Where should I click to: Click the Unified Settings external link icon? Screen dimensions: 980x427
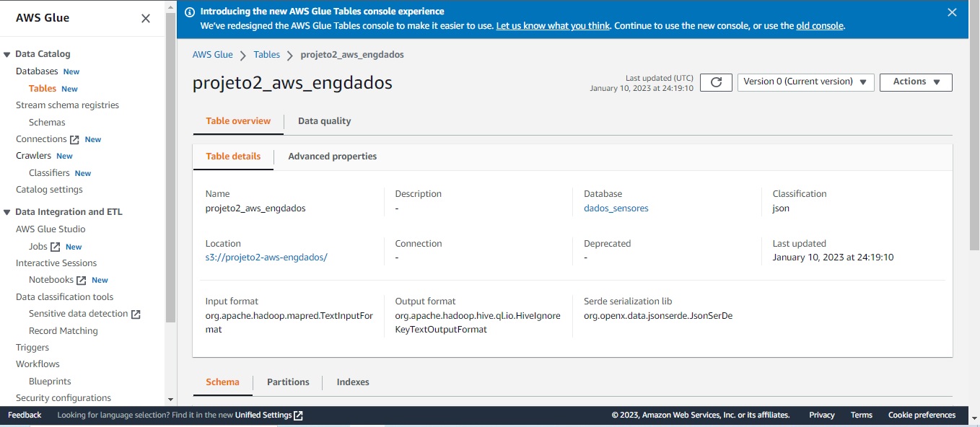coord(297,415)
